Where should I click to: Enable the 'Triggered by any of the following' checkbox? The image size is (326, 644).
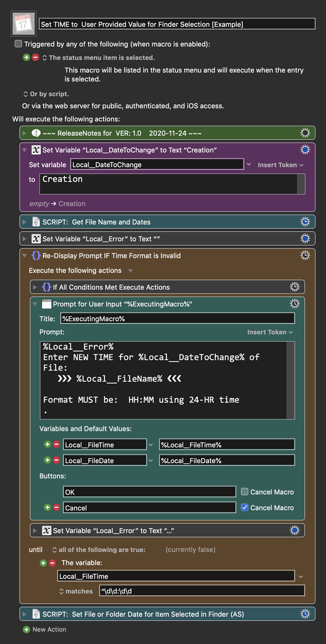coord(18,44)
